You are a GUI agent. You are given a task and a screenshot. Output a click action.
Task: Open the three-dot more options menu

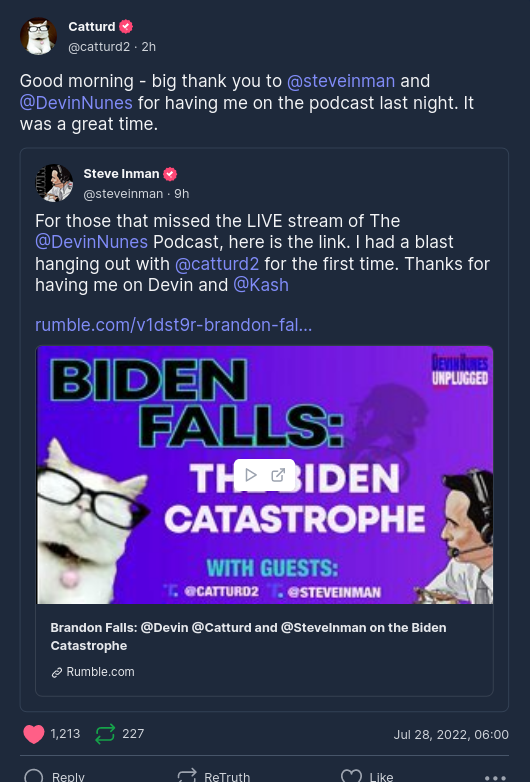point(495,778)
